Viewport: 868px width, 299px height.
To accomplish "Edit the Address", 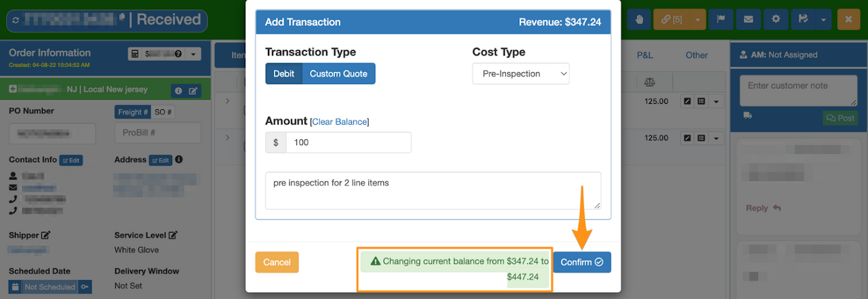I will (x=161, y=161).
